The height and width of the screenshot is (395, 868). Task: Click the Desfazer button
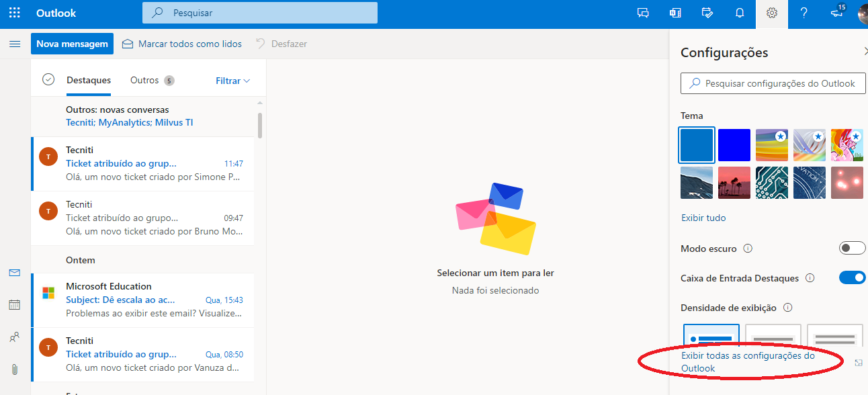[281, 44]
